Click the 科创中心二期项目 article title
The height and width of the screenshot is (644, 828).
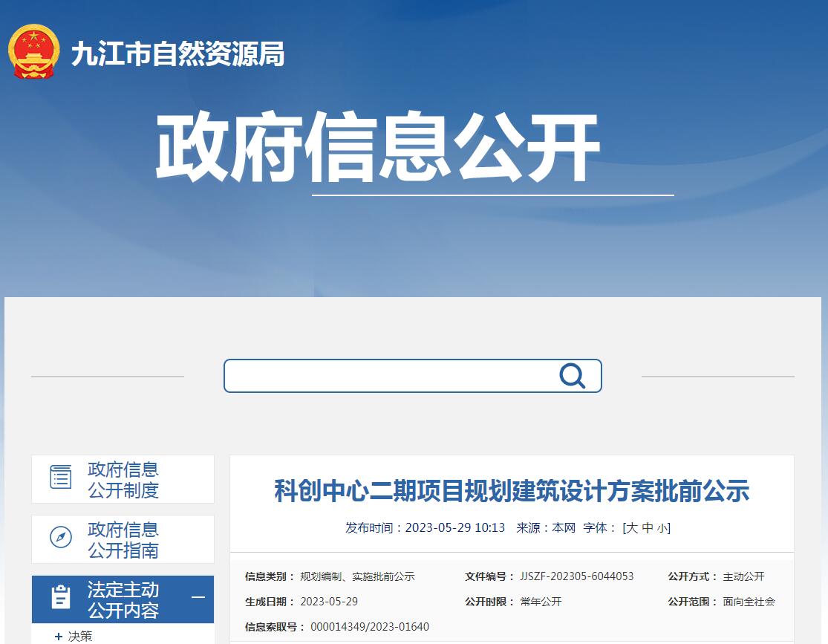pos(512,491)
